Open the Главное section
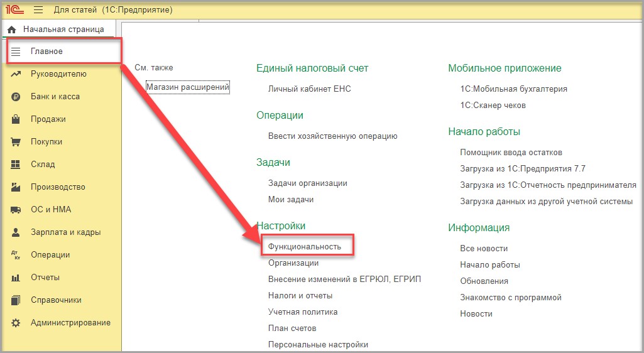 tap(46, 52)
